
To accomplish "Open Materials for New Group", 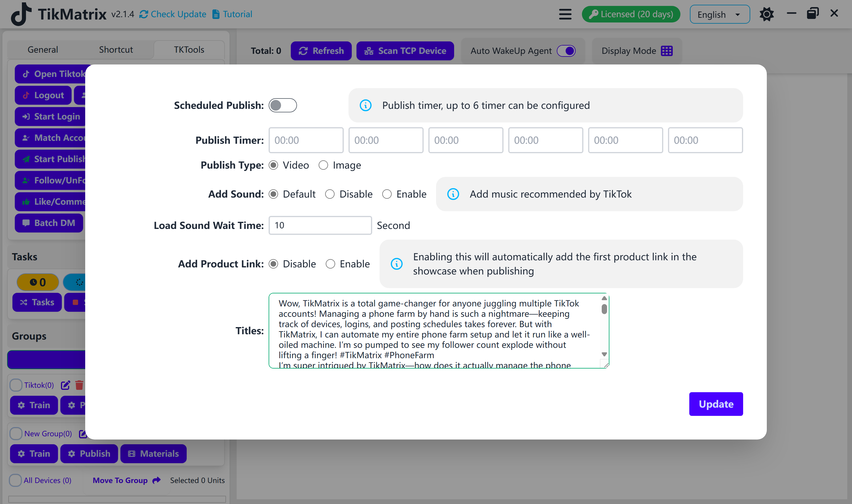I will [x=154, y=454].
